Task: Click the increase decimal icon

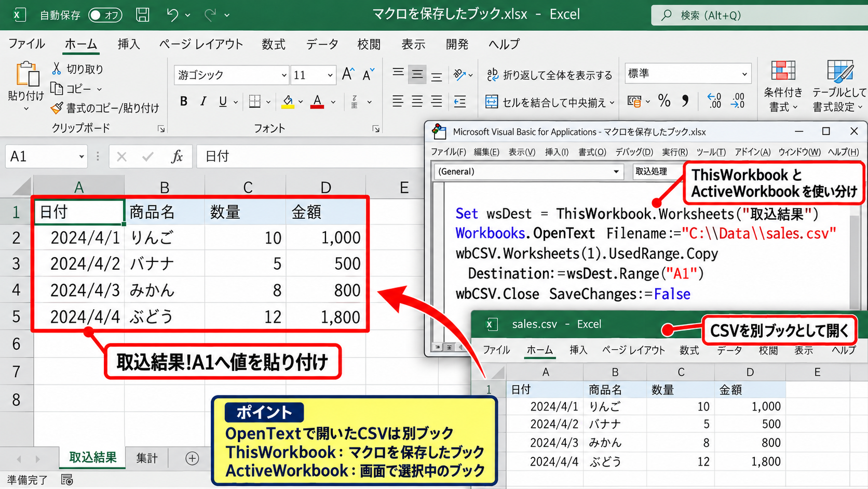Action: [x=715, y=101]
